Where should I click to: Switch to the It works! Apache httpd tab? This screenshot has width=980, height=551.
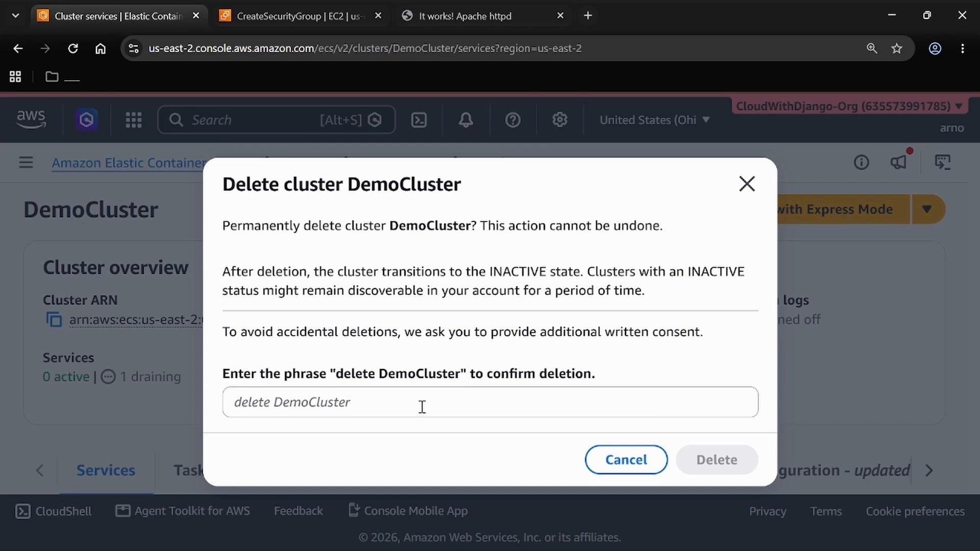482,16
